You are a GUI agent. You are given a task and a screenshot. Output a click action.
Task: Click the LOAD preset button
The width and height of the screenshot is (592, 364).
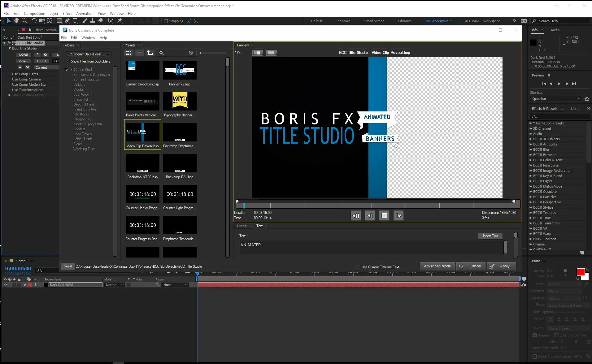tap(24, 54)
